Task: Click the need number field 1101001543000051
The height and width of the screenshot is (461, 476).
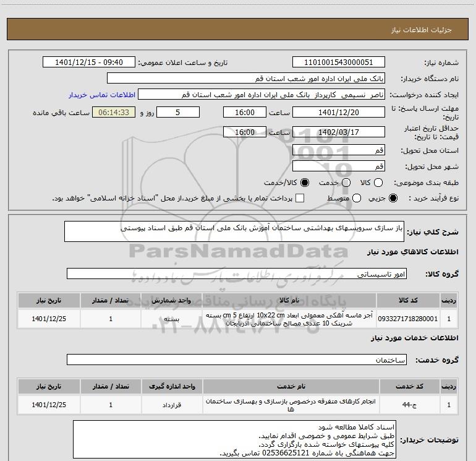Action: [x=339, y=62]
